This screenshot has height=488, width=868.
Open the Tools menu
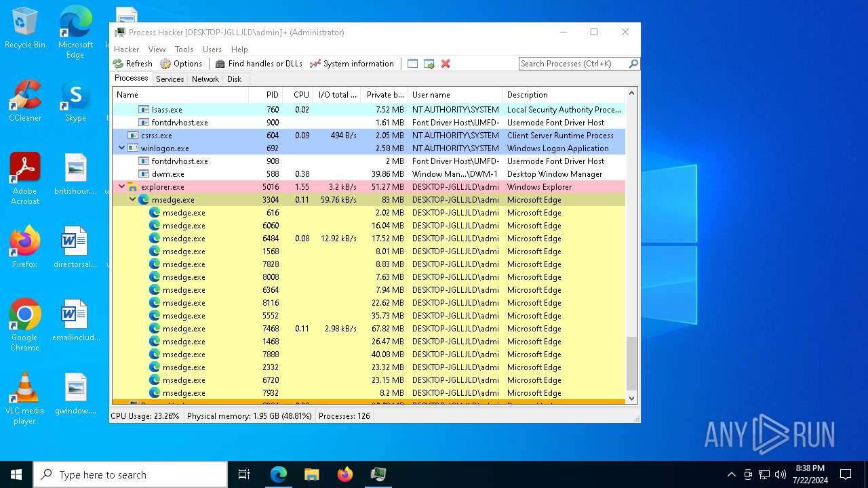coord(184,49)
